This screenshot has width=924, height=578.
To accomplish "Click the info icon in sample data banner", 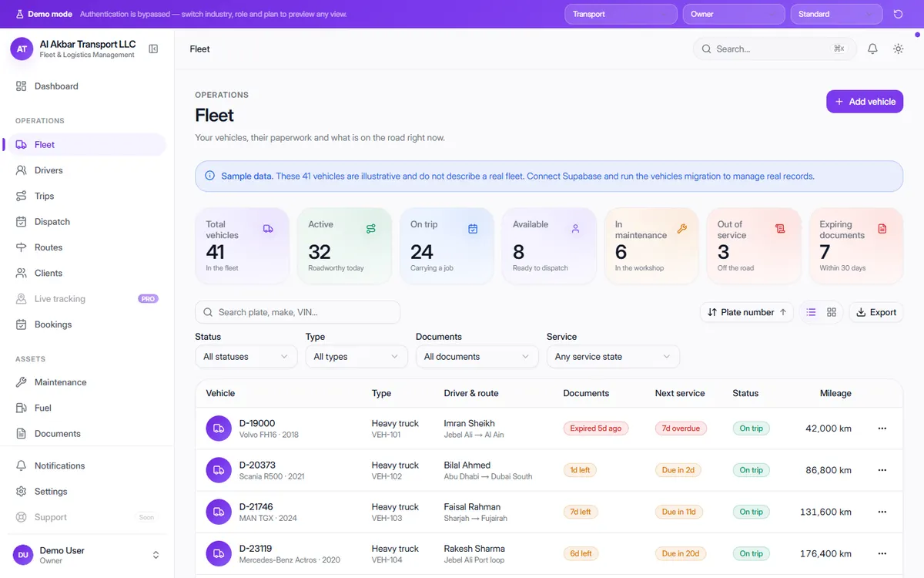I will coord(210,176).
